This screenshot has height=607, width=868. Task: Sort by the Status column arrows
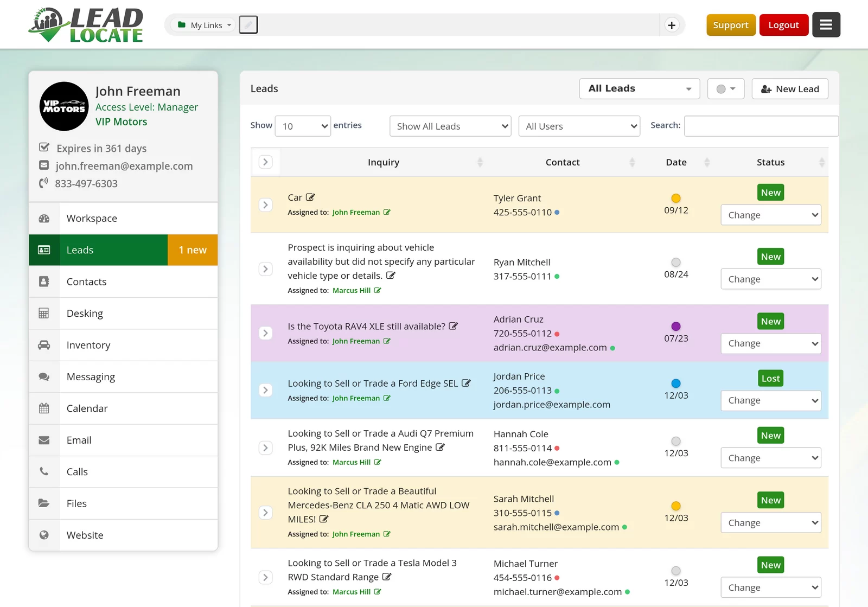tap(822, 162)
